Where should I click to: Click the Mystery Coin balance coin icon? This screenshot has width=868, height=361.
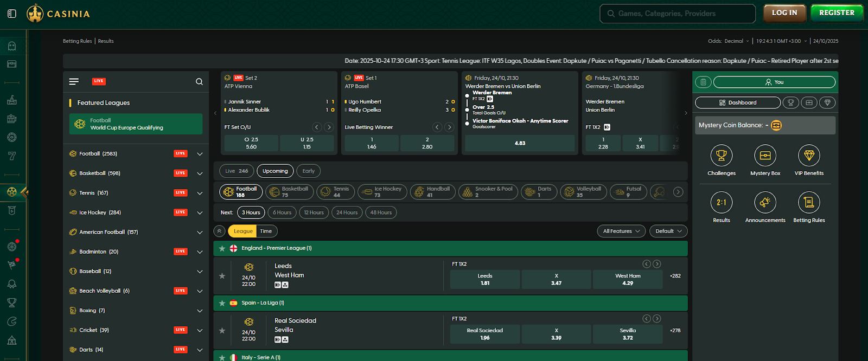tap(776, 125)
